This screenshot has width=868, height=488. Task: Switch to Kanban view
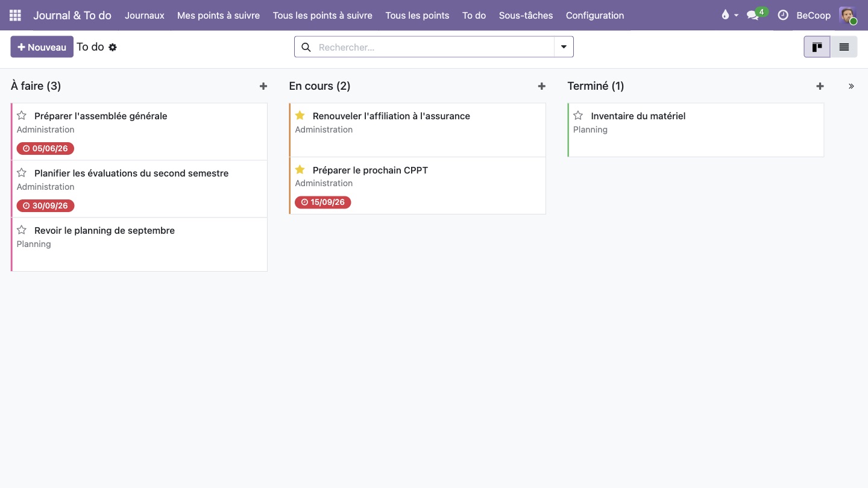point(817,47)
